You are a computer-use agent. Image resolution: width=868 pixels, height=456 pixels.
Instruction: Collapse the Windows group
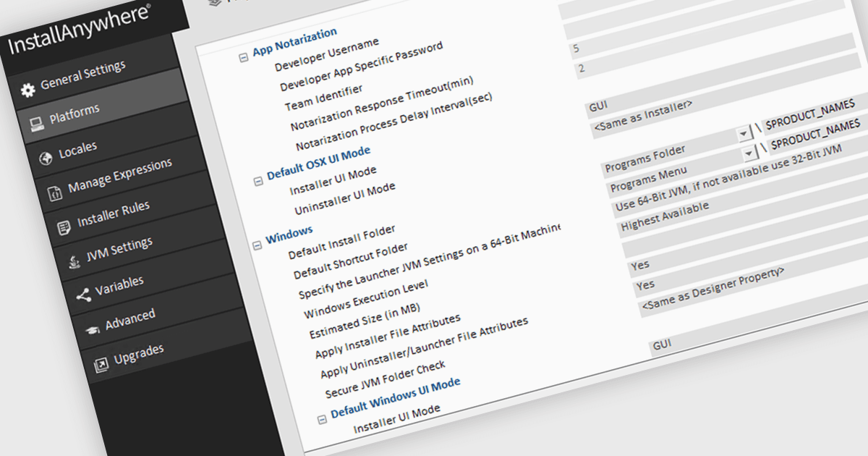click(256, 245)
